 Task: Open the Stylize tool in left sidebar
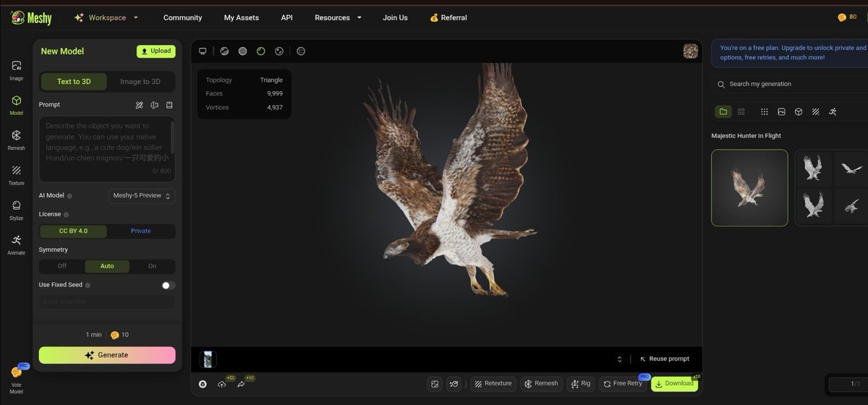click(16, 210)
